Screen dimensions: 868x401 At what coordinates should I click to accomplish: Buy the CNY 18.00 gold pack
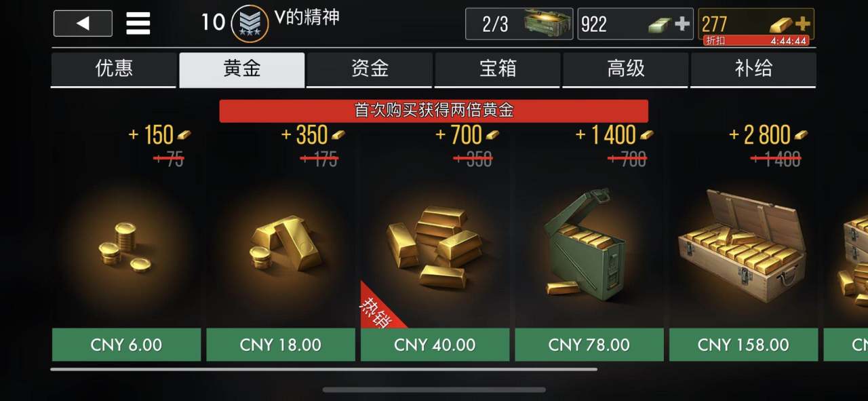[x=281, y=345]
